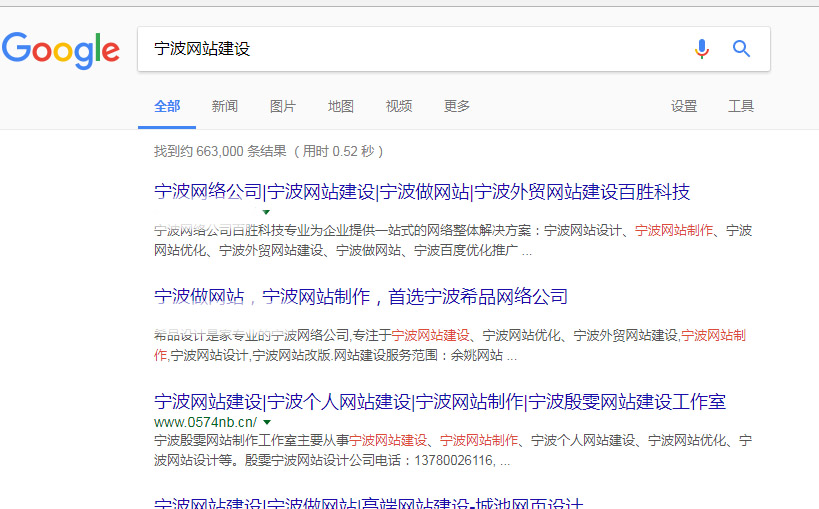Viewport: 819px width, 509px height.
Task: Click snippet text starting 希品设计是家专业的
Action: (450, 345)
